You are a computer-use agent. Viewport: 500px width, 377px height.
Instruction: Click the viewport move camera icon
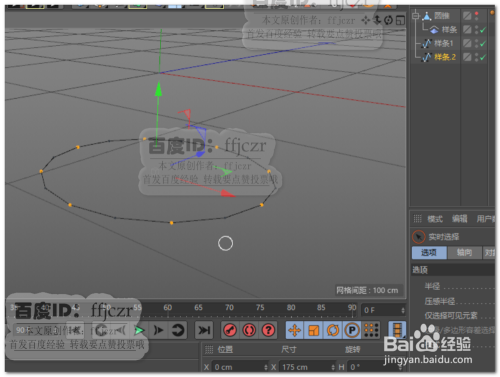point(366,21)
